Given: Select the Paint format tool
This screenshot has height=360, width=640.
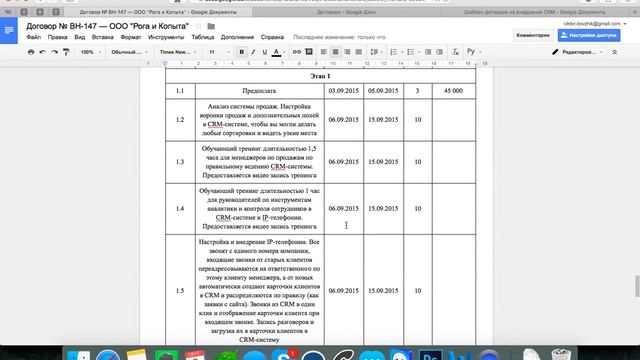Looking at the screenshot, I should click(66, 52).
